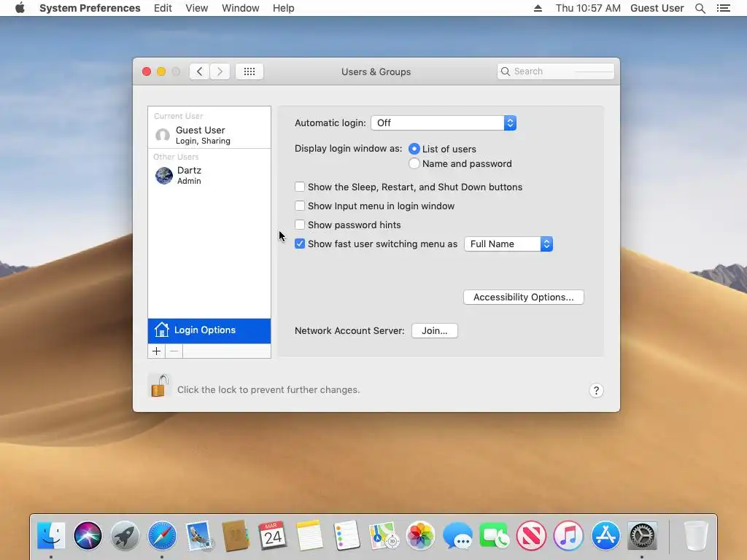The height and width of the screenshot is (560, 747).
Task: Uncheck Show fast user switching menu
Action: click(x=300, y=244)
